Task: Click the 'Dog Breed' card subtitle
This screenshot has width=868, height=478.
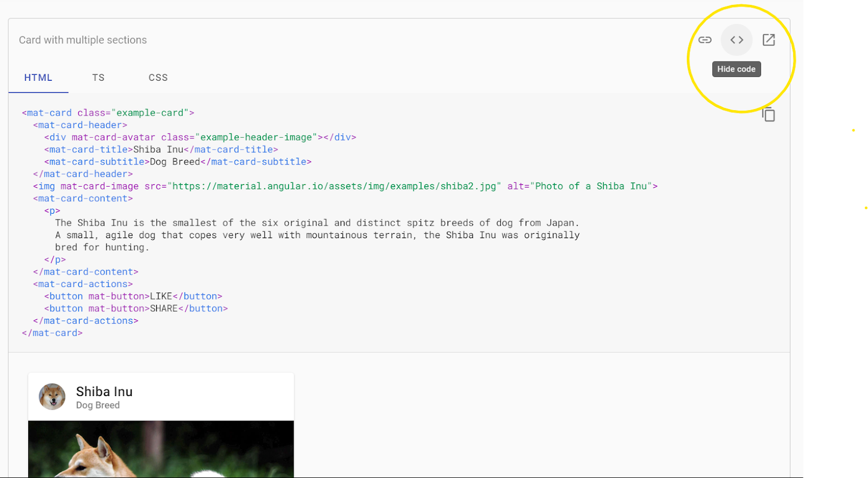Action: [x=98, y=405]
